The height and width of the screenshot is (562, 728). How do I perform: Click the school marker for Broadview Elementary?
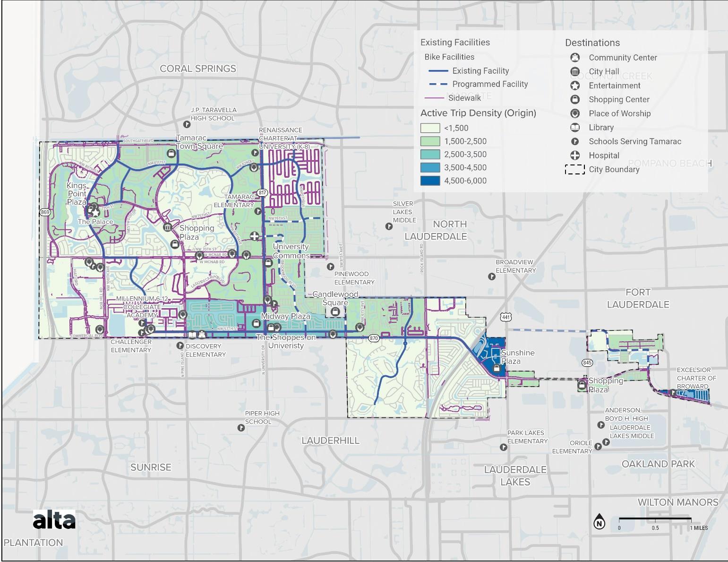(x=492, y=277)
